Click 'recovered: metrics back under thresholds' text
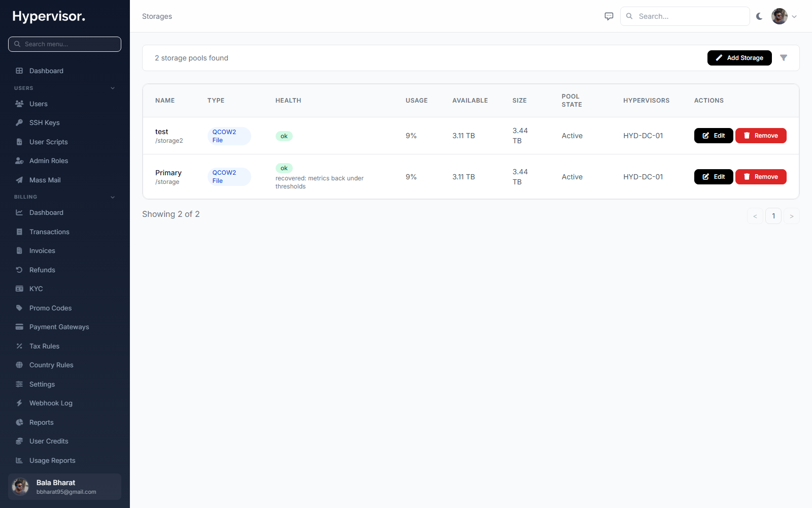 (x=320, y=182)
